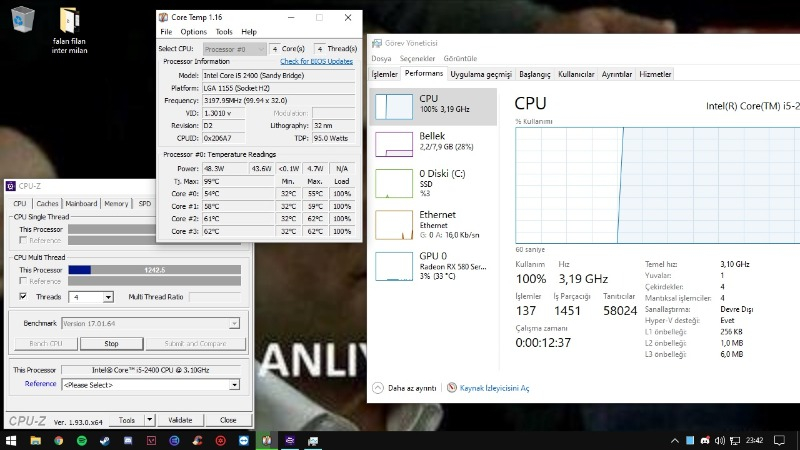Switch to the İşlemler tab
The width and height of the screenshot is (800, 450).
point(384,74)
